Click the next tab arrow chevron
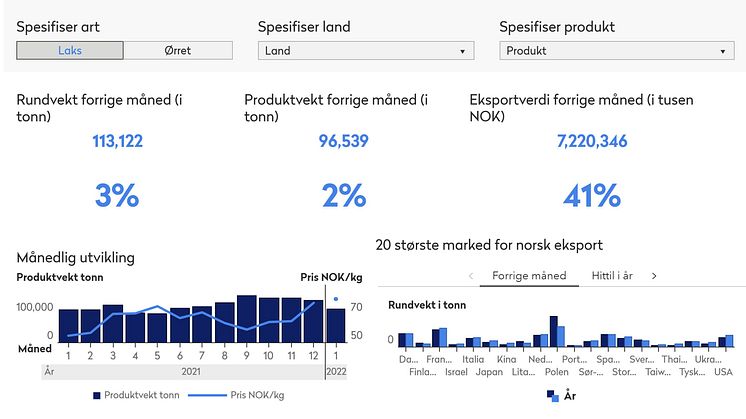 pos(654,275)
